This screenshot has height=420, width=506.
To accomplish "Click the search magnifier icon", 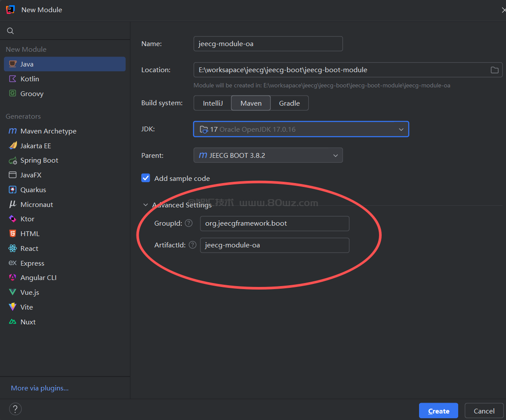I will point(10,31).
